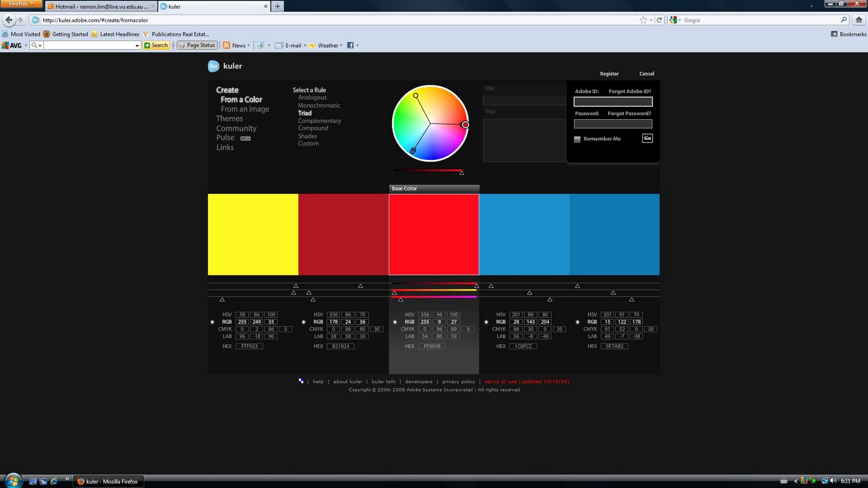Choose the Monochromatic color rule

[x=319, y=106]
